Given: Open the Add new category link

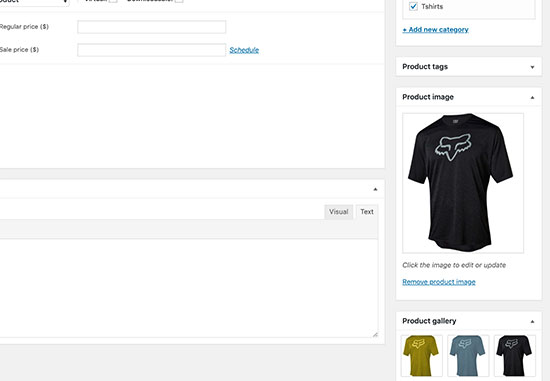Looking at the screenshot, I should (x=435, y=29).
